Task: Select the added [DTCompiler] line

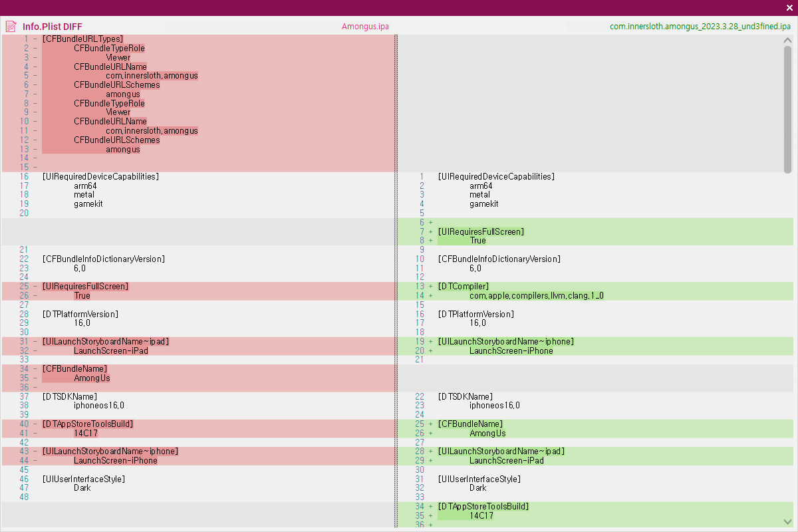Action: (x=463, y=287)
